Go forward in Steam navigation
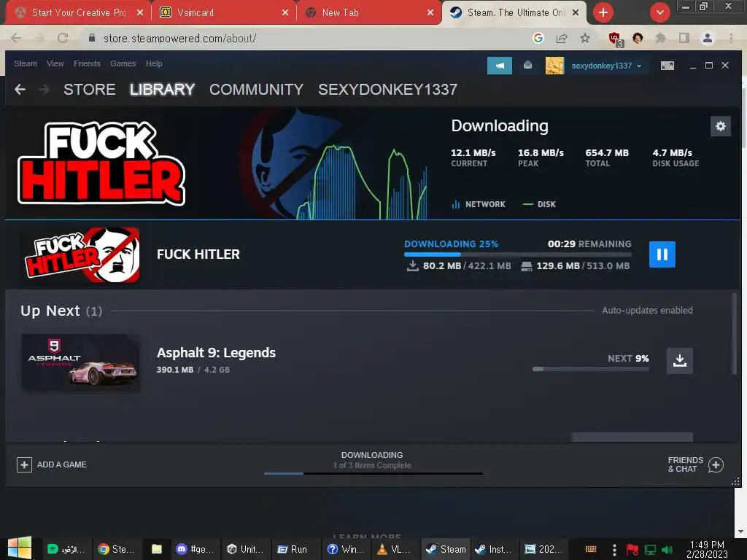This screenshot has width=747, height=560. pos(44,89)
